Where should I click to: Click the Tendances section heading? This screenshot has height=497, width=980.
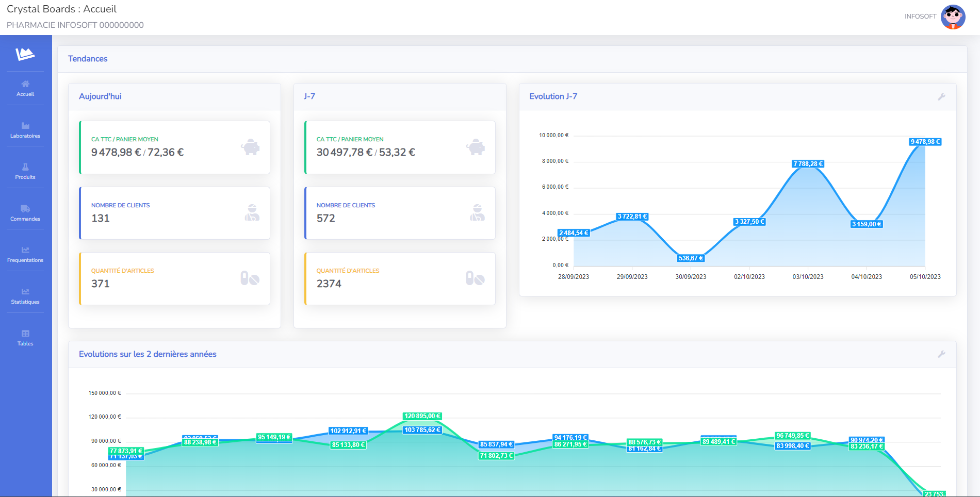click(x=88, y=59)
